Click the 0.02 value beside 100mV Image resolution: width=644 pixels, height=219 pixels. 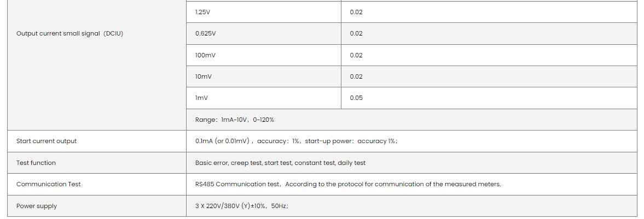pos(356,55)
